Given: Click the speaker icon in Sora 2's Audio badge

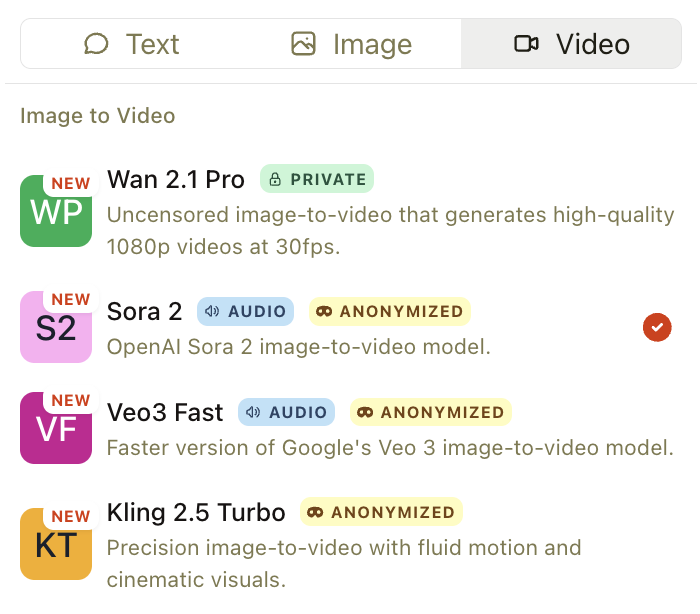Looking at the screenshot, I should point(211,312).
